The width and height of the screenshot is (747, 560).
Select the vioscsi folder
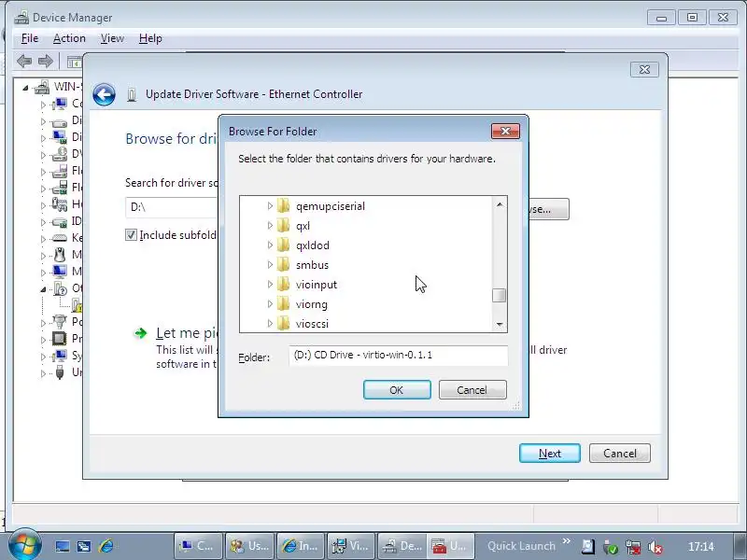click(312, 323)
